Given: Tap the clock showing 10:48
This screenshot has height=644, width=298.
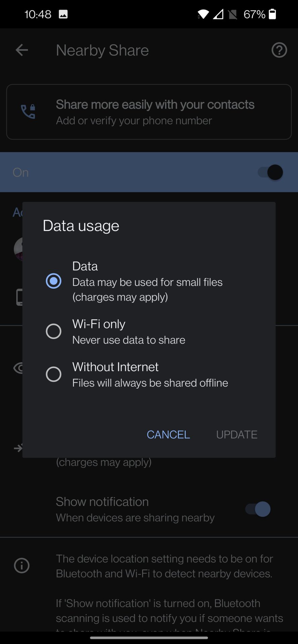Looking at the screenshot, I should [38, 14].
